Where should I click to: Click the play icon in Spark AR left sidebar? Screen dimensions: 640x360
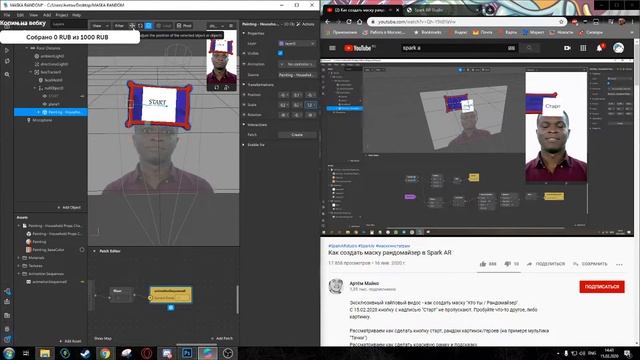(7, 50)
